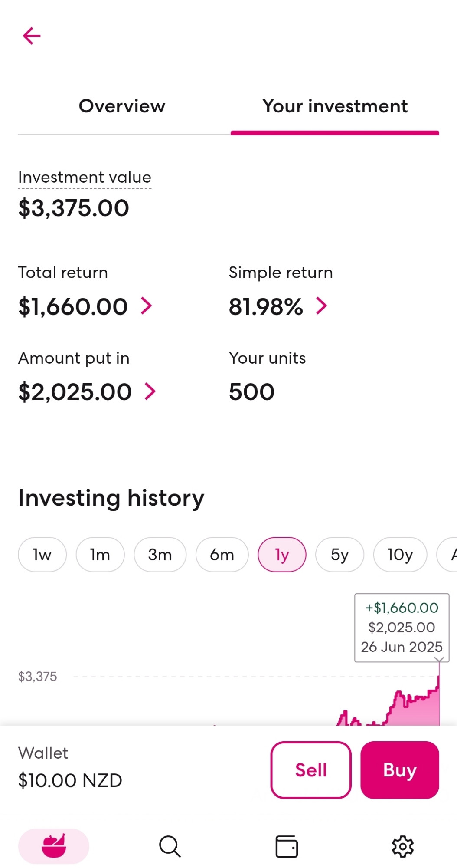The height and width of the screenshot is (868, 457).
Task: Choose the 6m history range
Action: coord(222,555)
